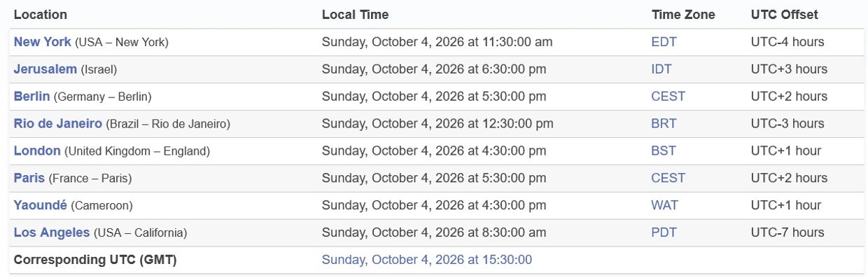Open the Rio de Janeiro location link
The width and height of the screenshot is (868, 278).
click(58, 124)
